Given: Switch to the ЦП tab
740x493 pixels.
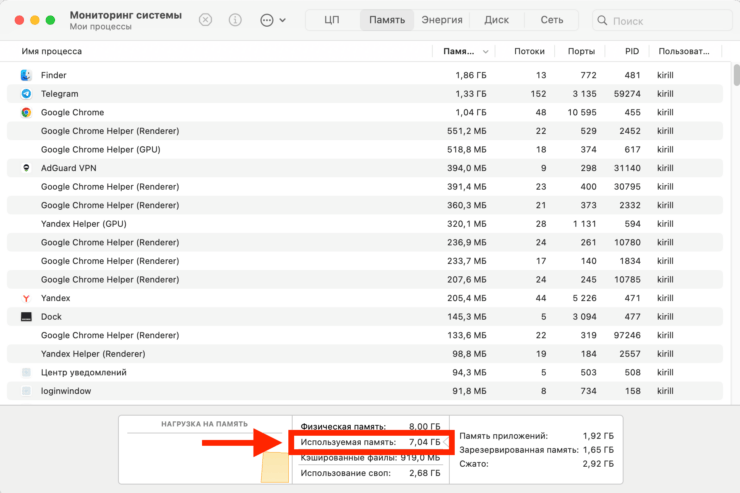Looking at the screenshot, I should coord(331,20).
